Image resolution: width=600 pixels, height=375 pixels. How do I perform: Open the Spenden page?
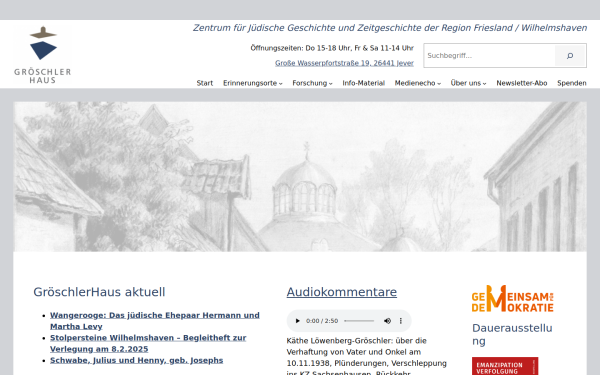(572, 83)
